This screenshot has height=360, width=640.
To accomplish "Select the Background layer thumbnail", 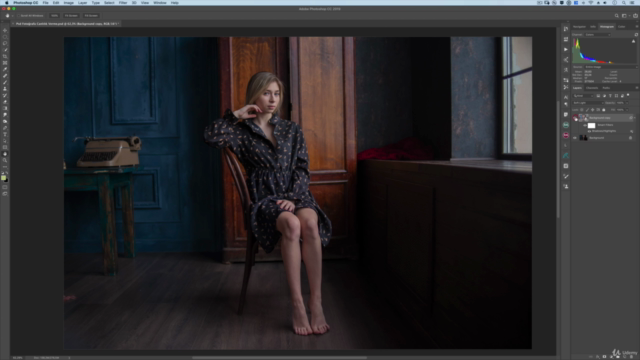I will 583,138.
